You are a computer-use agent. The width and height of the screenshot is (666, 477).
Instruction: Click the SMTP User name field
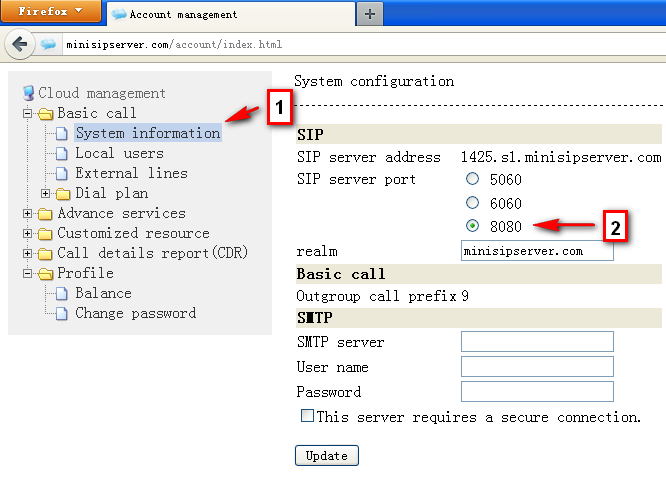537,367
